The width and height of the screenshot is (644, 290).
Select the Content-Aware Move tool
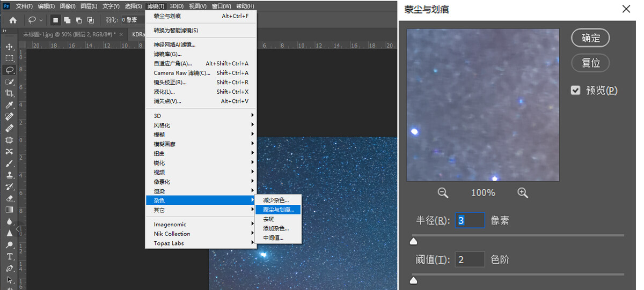(9, 151)
